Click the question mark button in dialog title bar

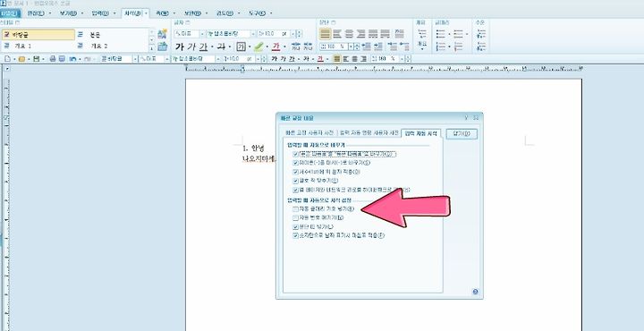[x=466, y=118]
